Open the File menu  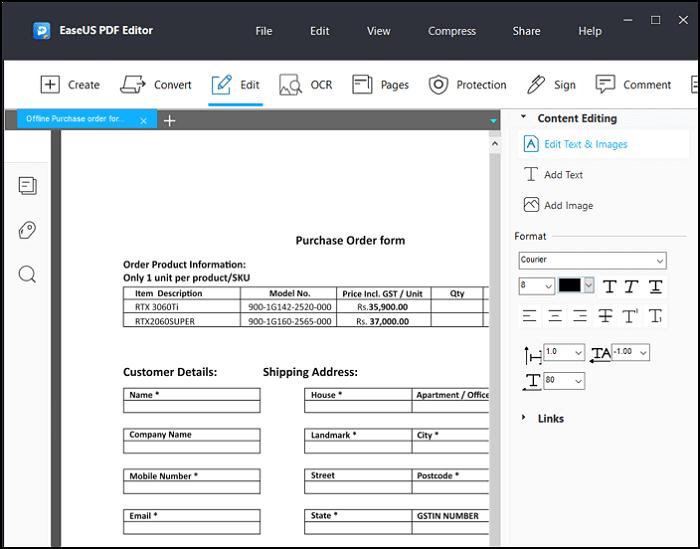click(264, 31)
